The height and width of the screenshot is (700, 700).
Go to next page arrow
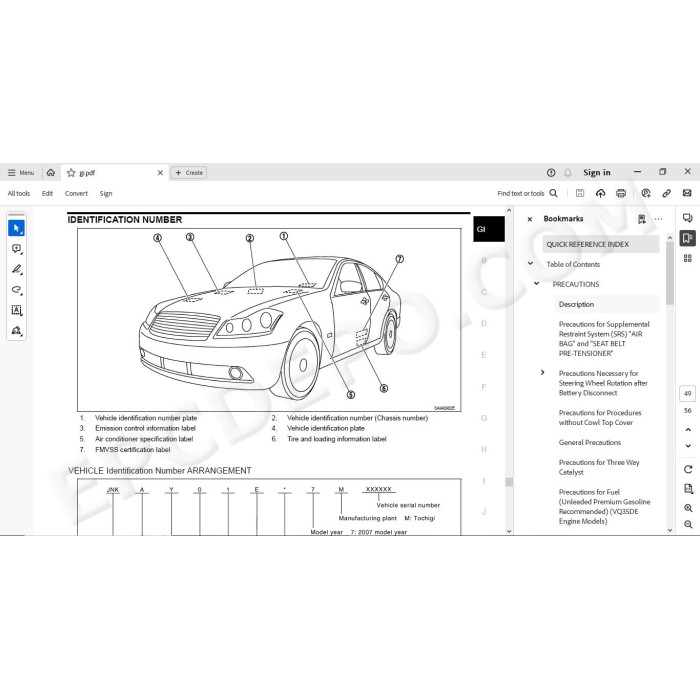pos(688,446)
